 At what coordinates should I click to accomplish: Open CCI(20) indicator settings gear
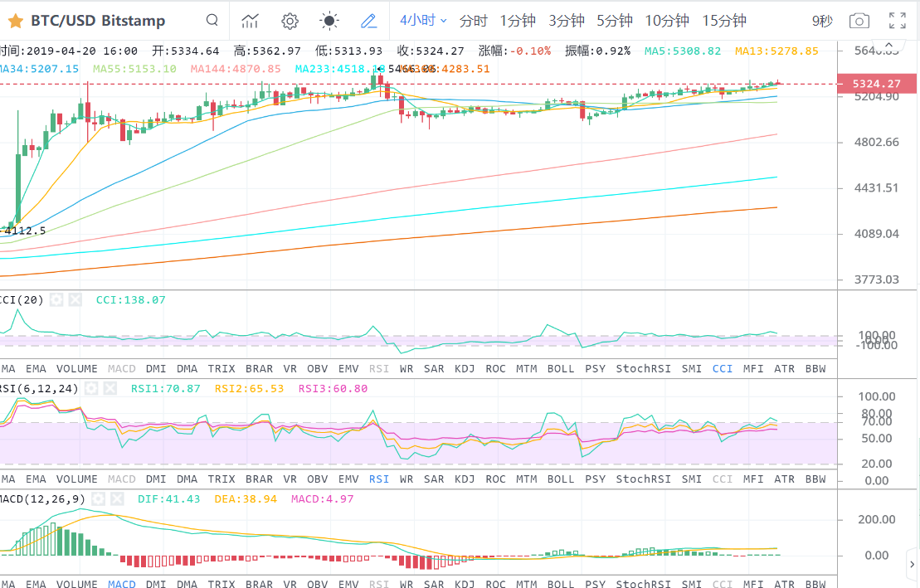point(56,299)
